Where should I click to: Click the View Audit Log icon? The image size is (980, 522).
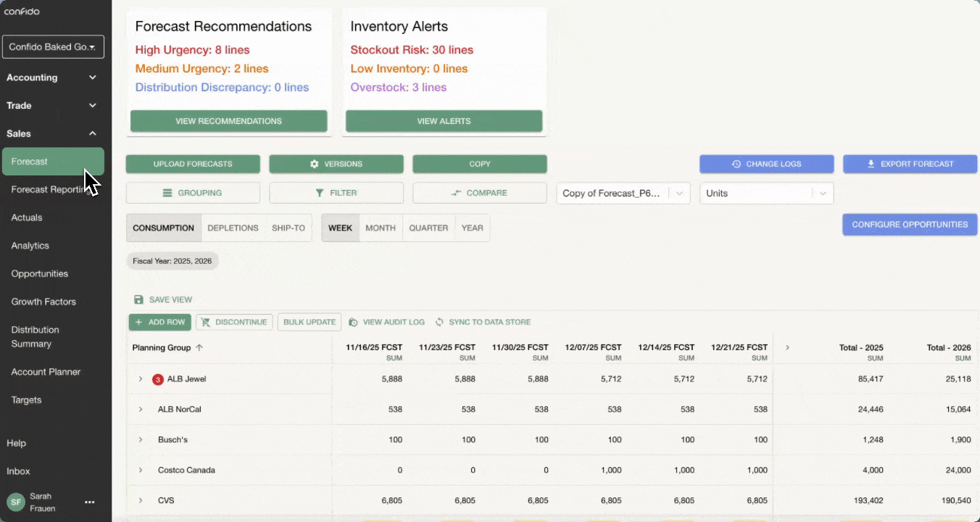[354, 322]
